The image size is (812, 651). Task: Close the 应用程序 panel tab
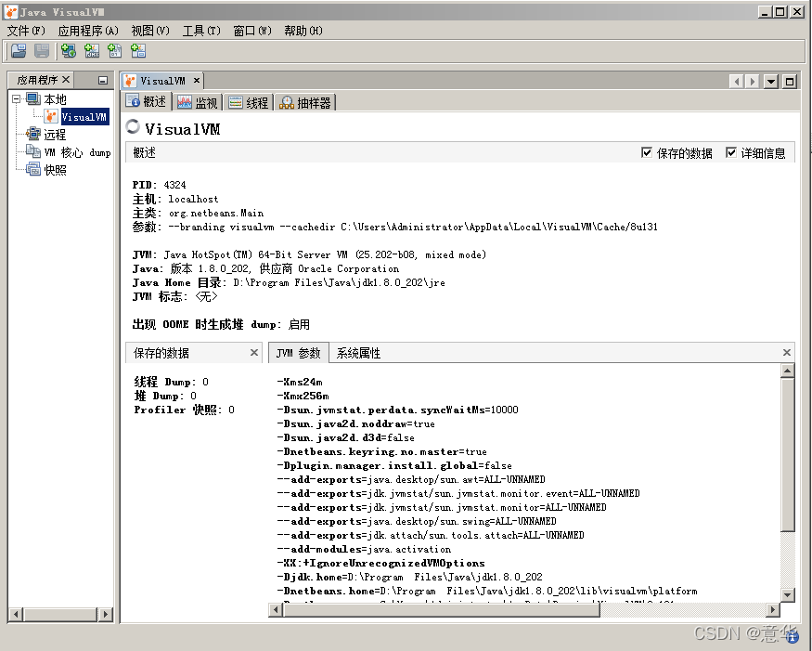click(x=66, y=79)
